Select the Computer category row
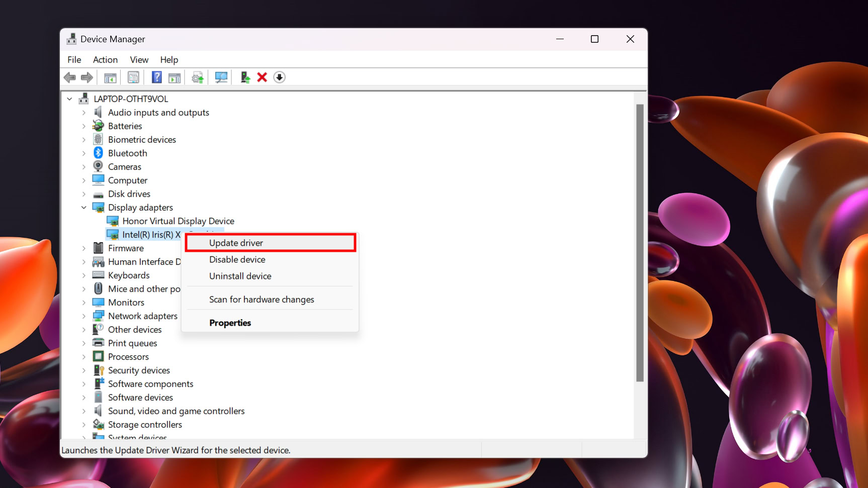Screen dimensions: 868x488 [x=128, y=180]
